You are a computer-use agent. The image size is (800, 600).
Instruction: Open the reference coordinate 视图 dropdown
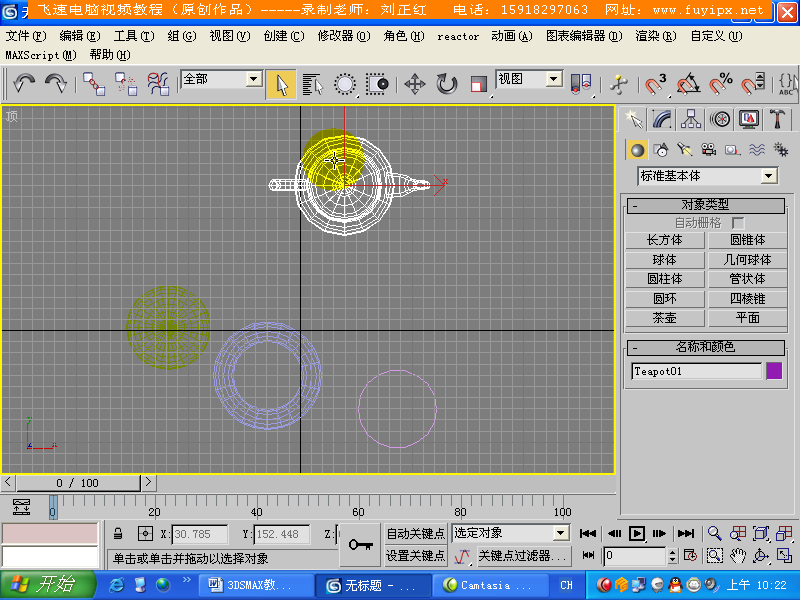click(x=554, y=79)
